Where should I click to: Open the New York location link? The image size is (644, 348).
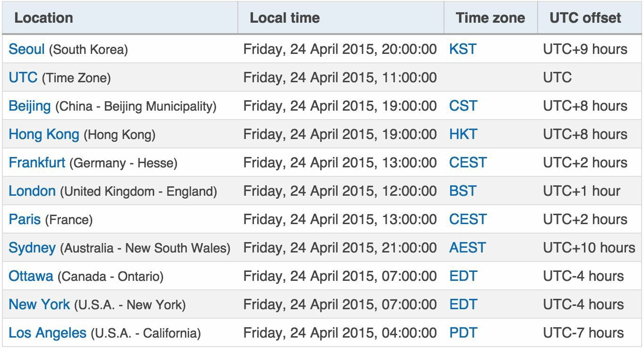point(39,304)
